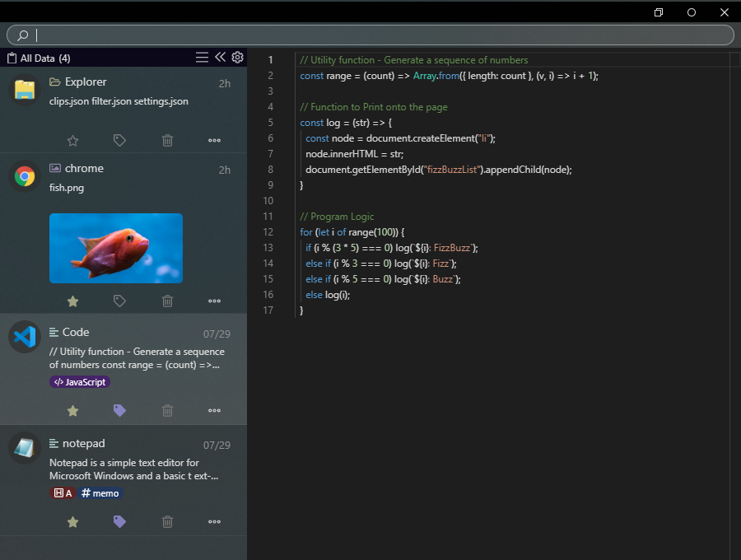Focus the clipboard search input field
The height and width of the screenshot is (560, 741).
click(370, 35)
